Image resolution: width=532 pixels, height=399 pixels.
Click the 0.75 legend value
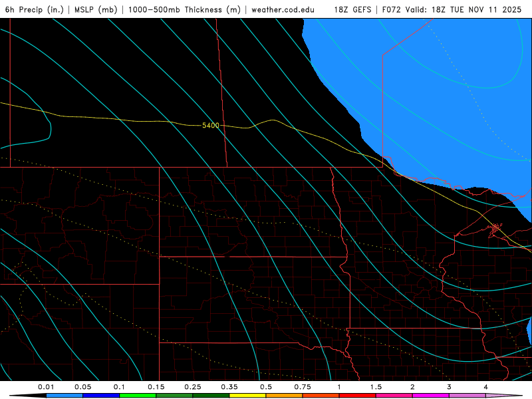coord(303,387)
